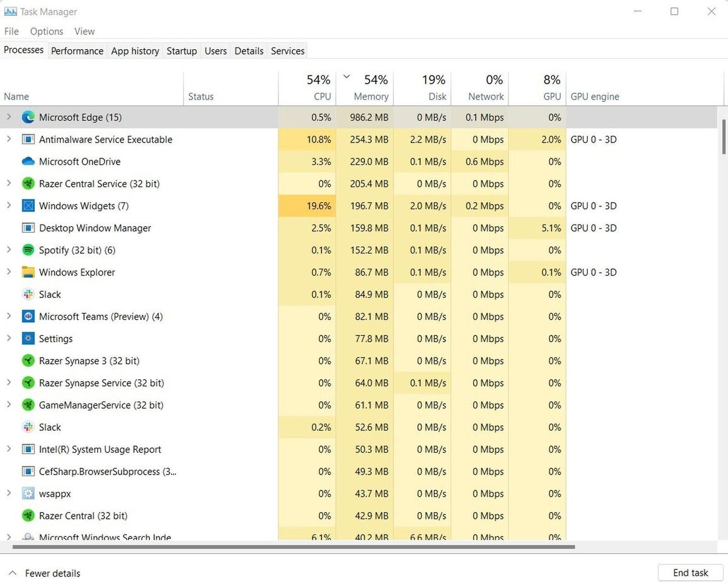
Task: Click the Spotify process icon
Action: (x=28, y=250)
